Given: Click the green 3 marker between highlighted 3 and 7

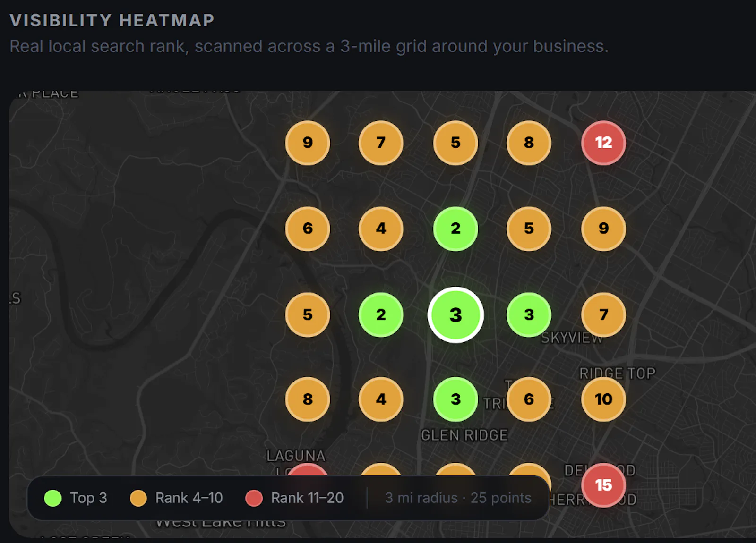Looking at the screenshot, I should (529, 314).
